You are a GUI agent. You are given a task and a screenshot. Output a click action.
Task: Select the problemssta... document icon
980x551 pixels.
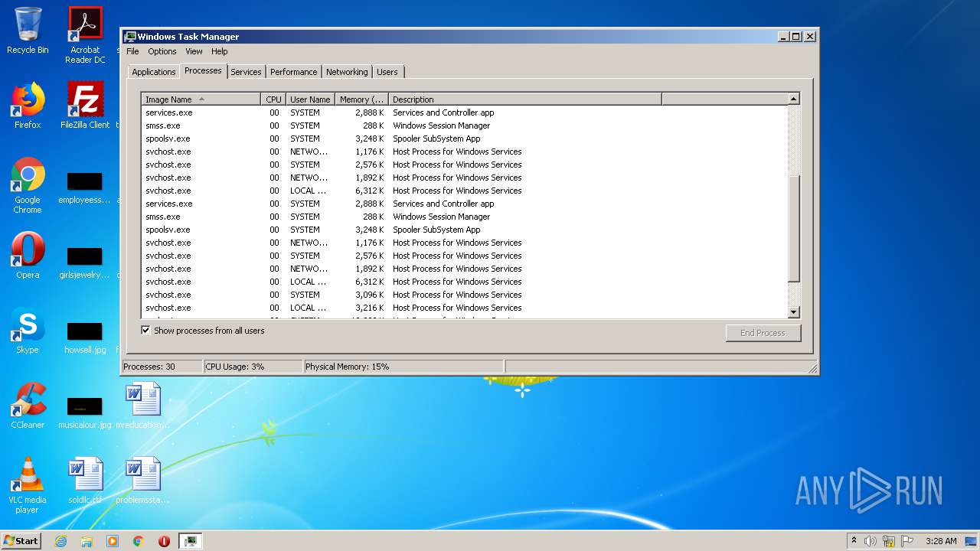click(x=142, y=481)
